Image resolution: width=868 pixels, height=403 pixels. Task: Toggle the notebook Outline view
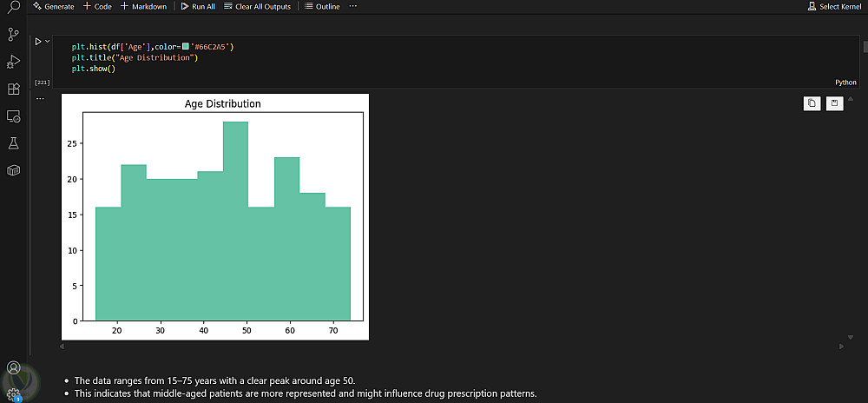coord(322,6)
